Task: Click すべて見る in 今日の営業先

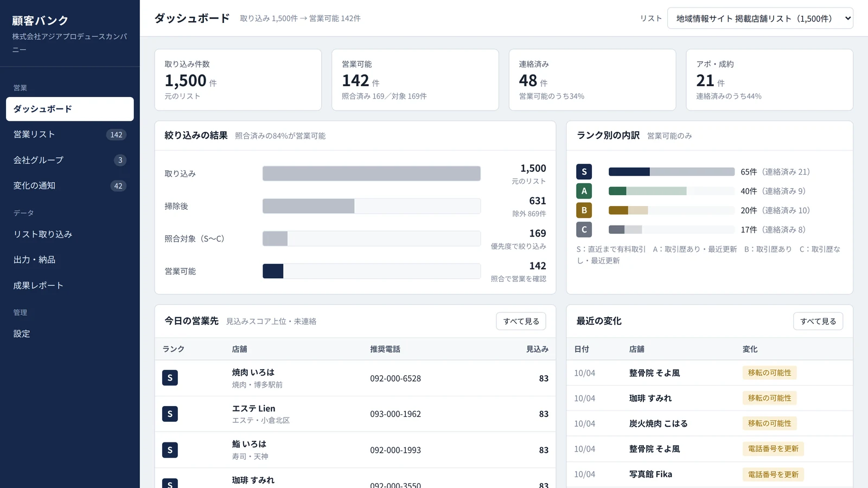Action: pyautogui.click(x=521, y=321)
